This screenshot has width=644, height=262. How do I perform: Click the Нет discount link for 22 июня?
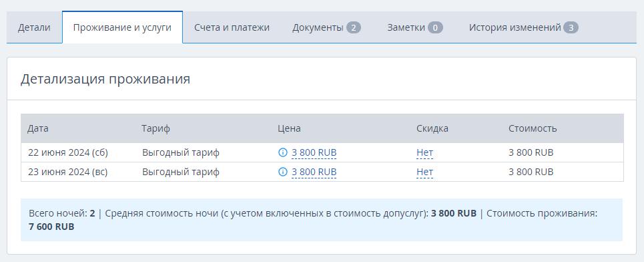click(424, 152)
